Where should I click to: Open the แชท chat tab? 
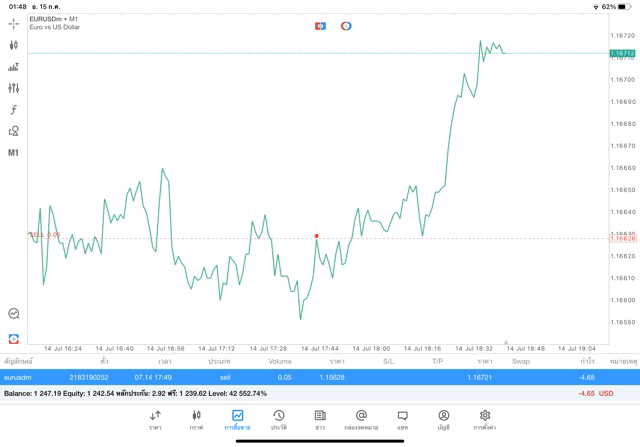402,419
